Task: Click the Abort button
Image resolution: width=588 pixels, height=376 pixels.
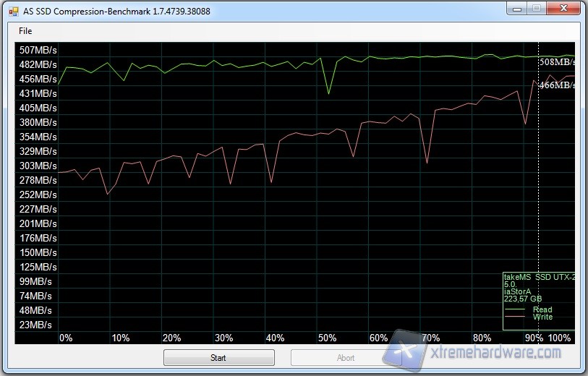Action: (x=346, y=357)
